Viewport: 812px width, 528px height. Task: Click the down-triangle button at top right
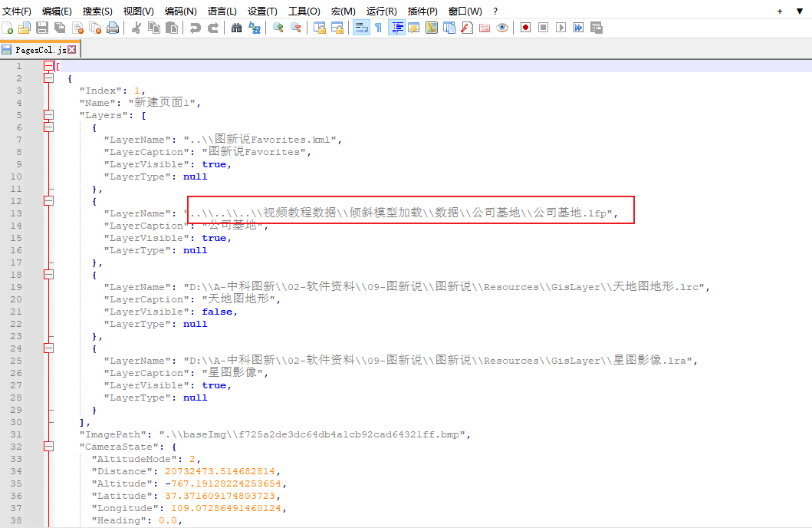[x=799, y=11]
